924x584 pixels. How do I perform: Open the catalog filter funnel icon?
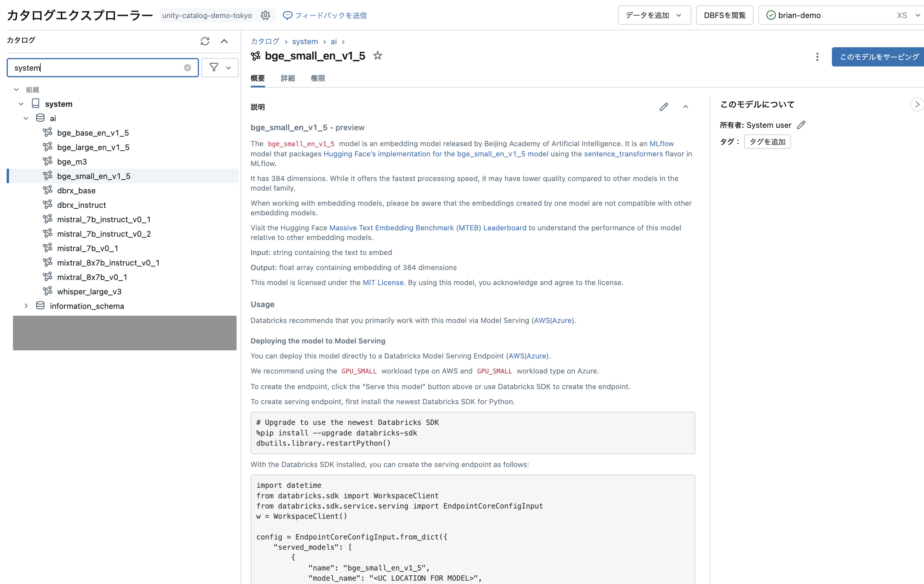(214, 67)
